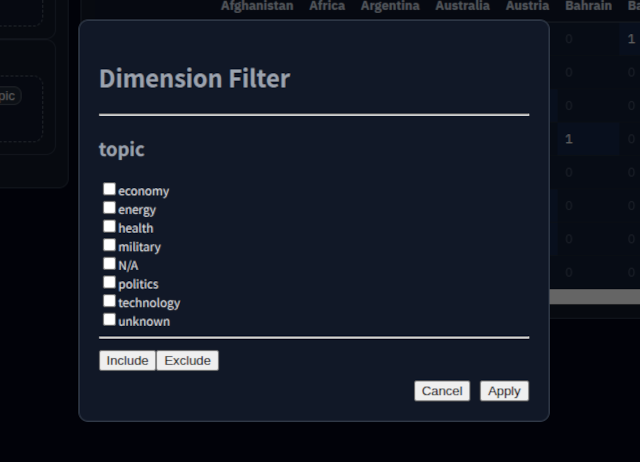The height and width of the screenshot is (462, 640).
Task: Click the Afghanistan column header
Action: tap(257, 6)
